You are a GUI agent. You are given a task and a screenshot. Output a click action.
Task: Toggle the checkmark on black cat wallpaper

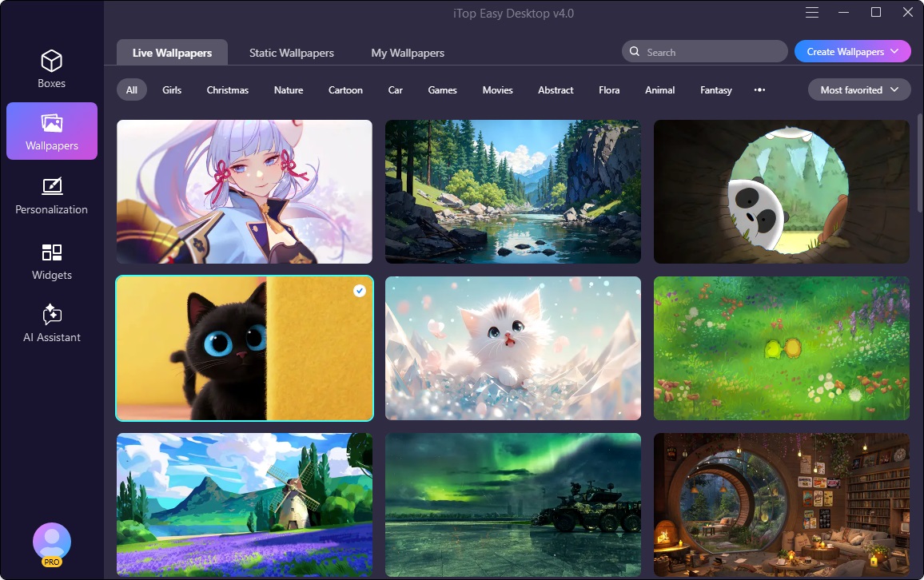(x=360, y=291)
